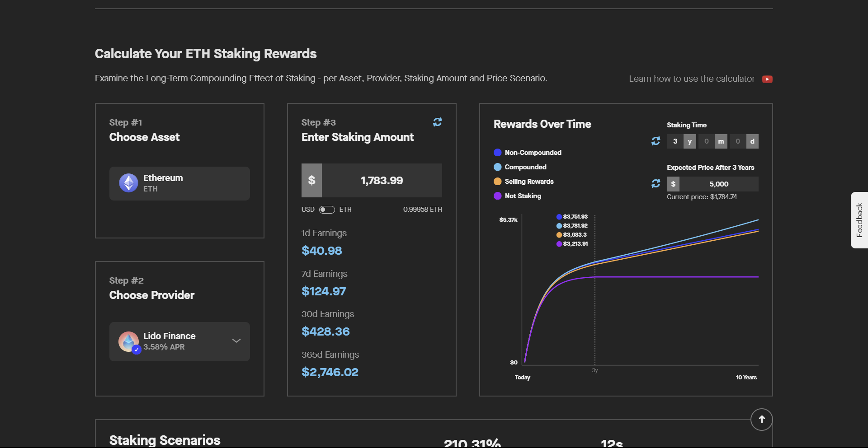This screenshot has height=448, width=868.
Task: Click the 'm' months unit label
Action: (721, 141)
